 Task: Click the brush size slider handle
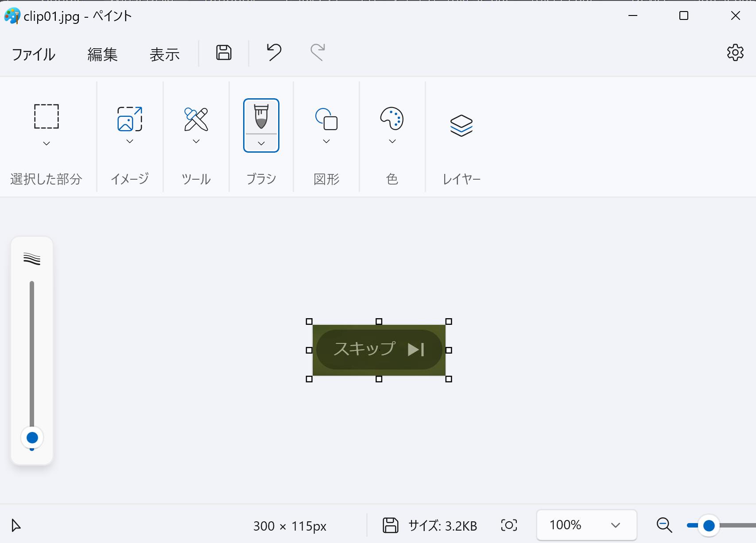pos(32,438)
